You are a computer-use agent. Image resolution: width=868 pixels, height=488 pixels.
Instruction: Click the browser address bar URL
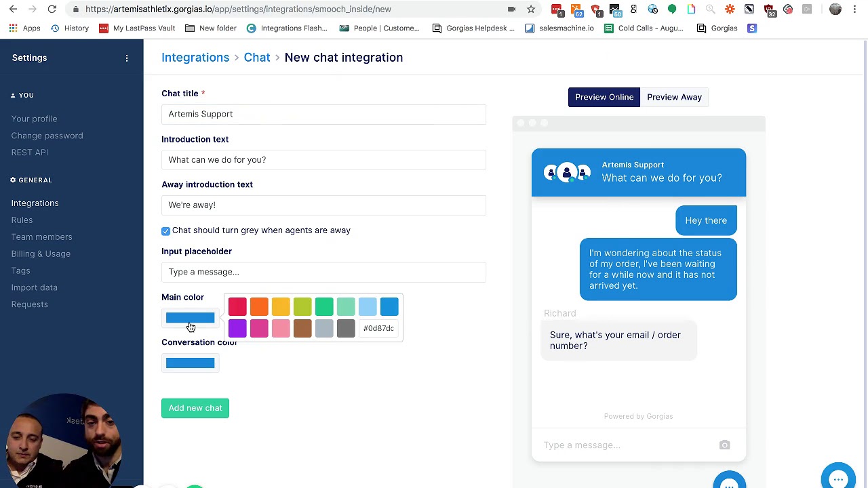pos(238,9)
